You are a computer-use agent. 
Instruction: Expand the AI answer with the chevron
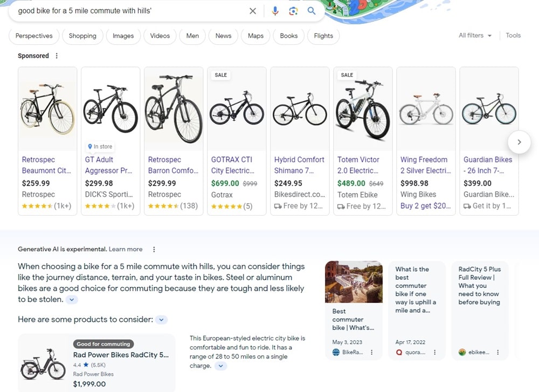[72, 300]
